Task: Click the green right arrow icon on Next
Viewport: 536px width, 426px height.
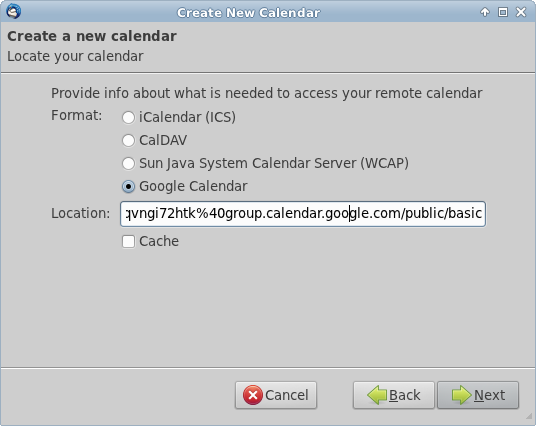Action: point(461,395)
